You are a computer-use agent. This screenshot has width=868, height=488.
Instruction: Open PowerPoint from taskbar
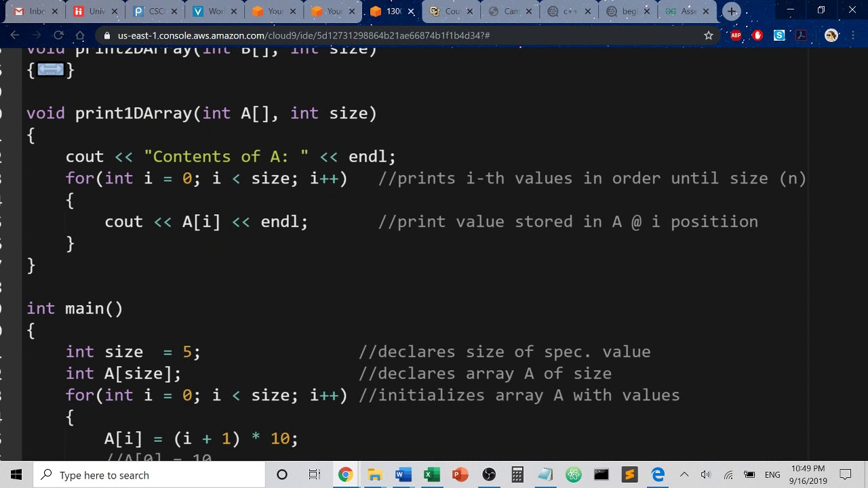[x=460, y=474]
